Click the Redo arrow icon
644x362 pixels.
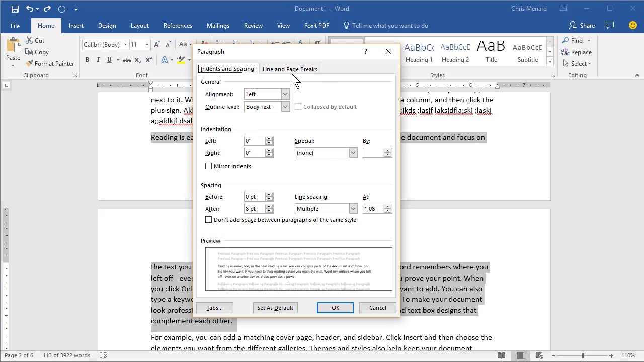coord(47,9)
